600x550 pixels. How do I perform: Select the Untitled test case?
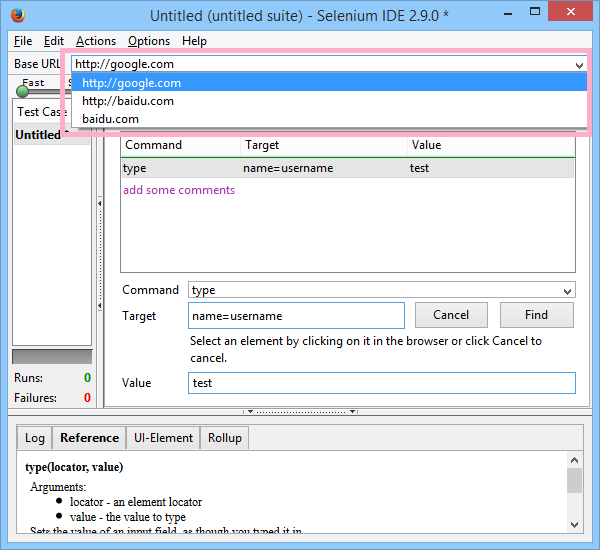click(52, 135)
